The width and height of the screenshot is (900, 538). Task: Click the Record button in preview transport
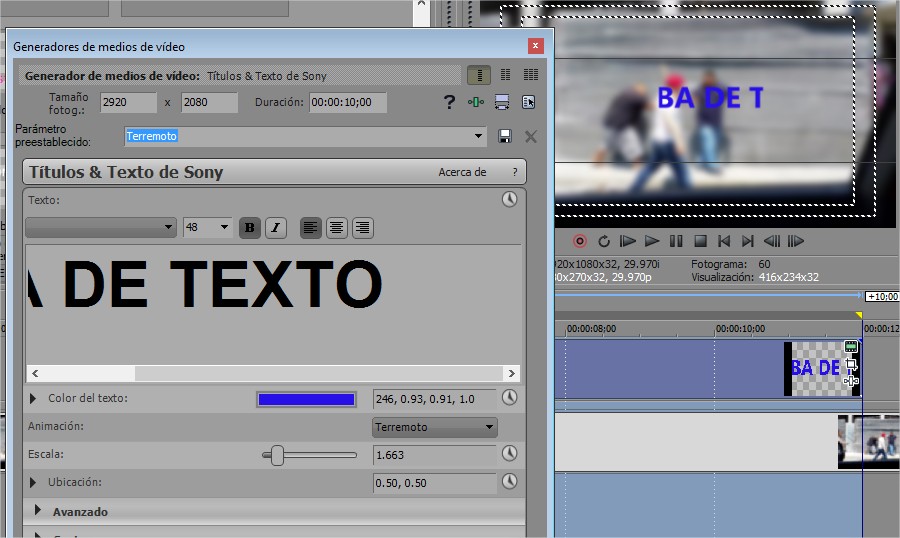[x=580, y=241]
